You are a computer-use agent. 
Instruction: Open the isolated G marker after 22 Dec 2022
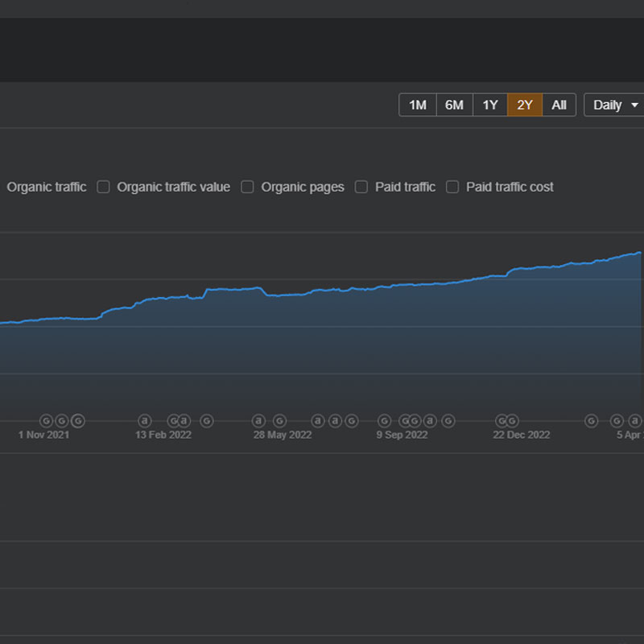pos(592,420)
